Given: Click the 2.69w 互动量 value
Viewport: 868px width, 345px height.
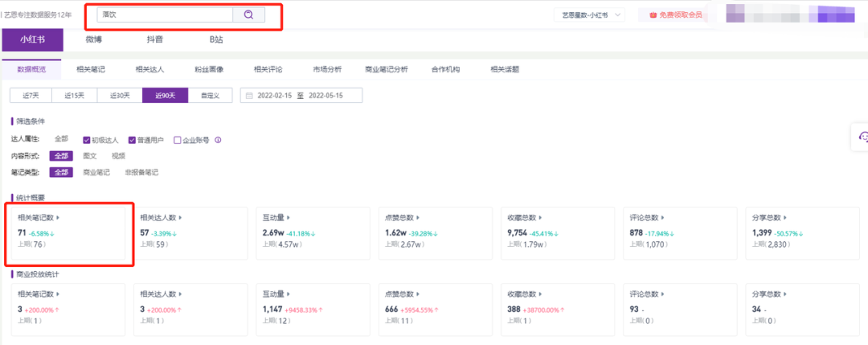Looking at the screenshot, I should pos(273,233).
